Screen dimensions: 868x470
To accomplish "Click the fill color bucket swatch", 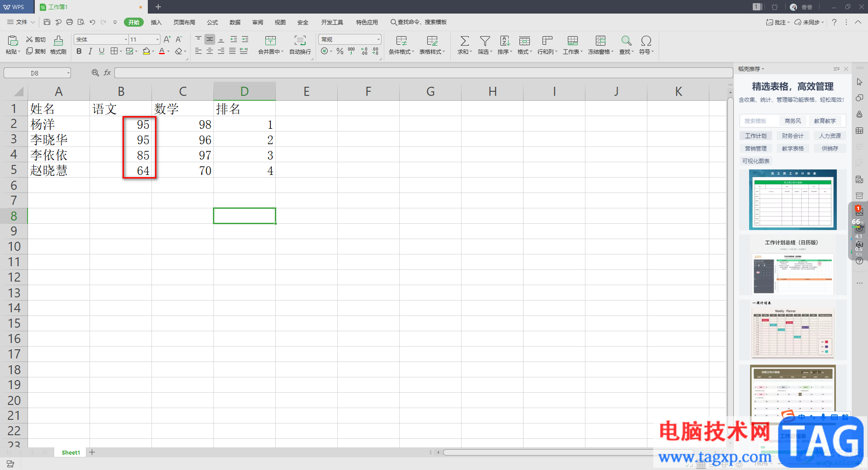I will (146, 52).
